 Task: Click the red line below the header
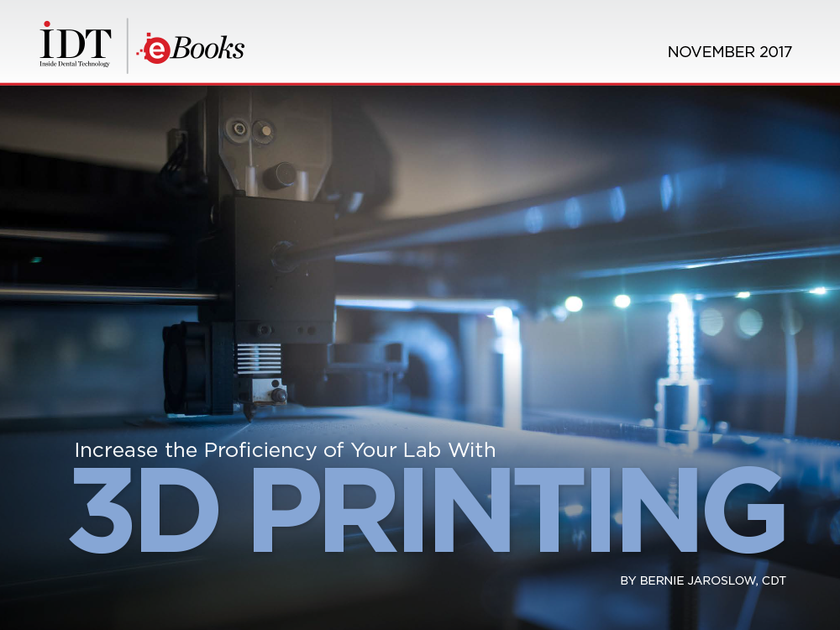tap(420, 84)
